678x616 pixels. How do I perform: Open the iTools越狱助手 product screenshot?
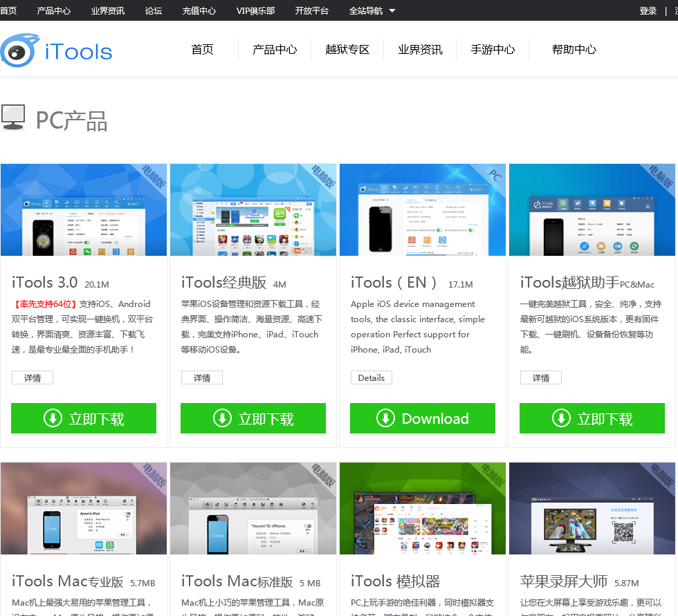point(592,209)
